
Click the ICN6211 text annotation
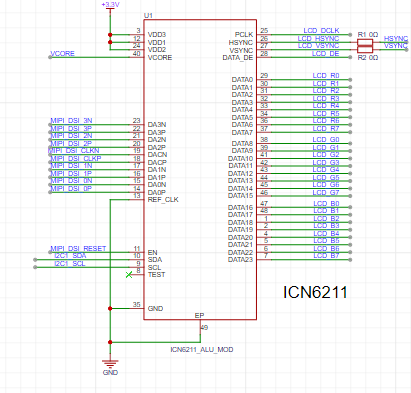pos(315,292)
